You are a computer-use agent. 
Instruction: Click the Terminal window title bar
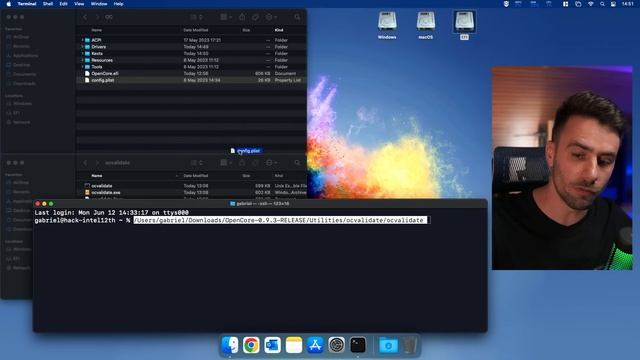coord(260,203)
